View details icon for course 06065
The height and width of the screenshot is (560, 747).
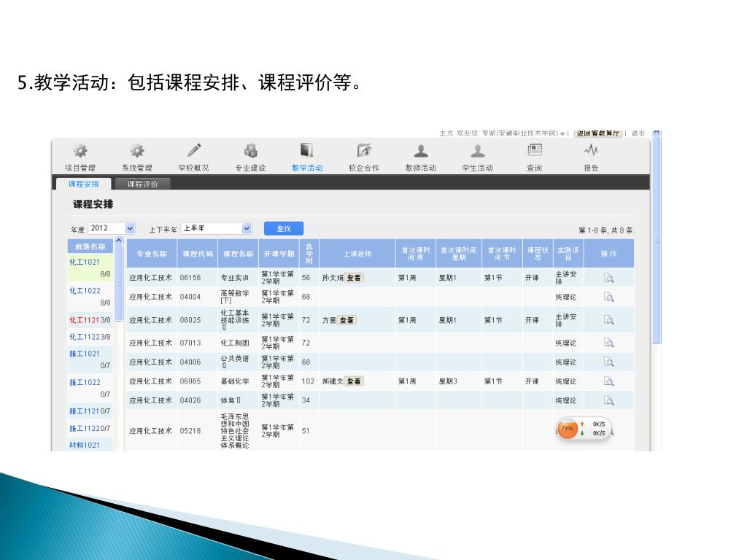[x=608, y=381]
